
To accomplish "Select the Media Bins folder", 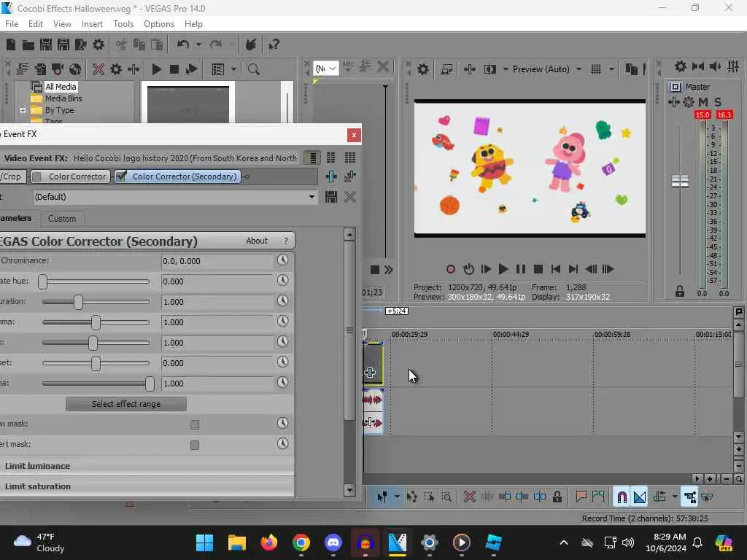I will [x=63, y=98].
